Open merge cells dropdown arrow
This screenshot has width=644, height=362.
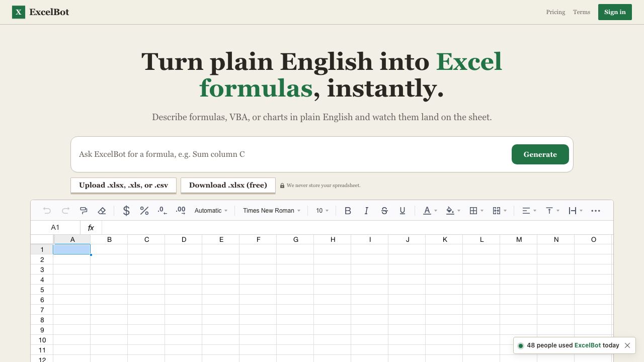(505, 211)
